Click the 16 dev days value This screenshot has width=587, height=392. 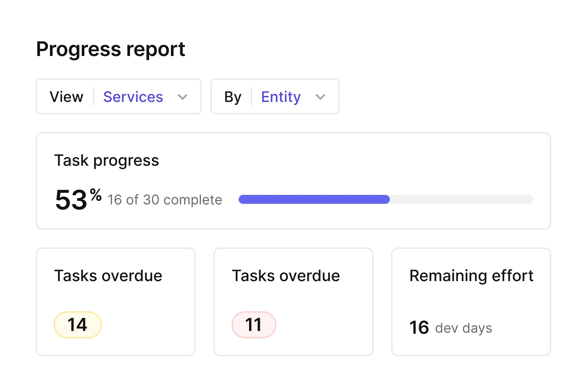point(450,328)
